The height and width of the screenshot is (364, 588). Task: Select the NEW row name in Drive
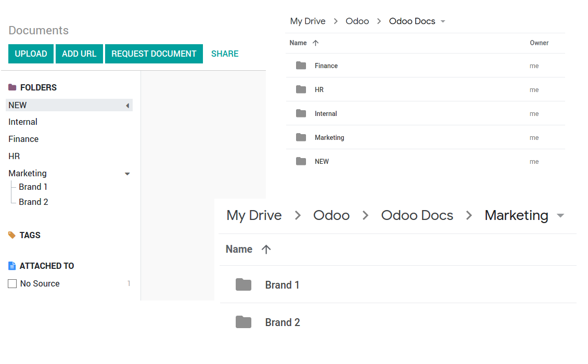322,162
